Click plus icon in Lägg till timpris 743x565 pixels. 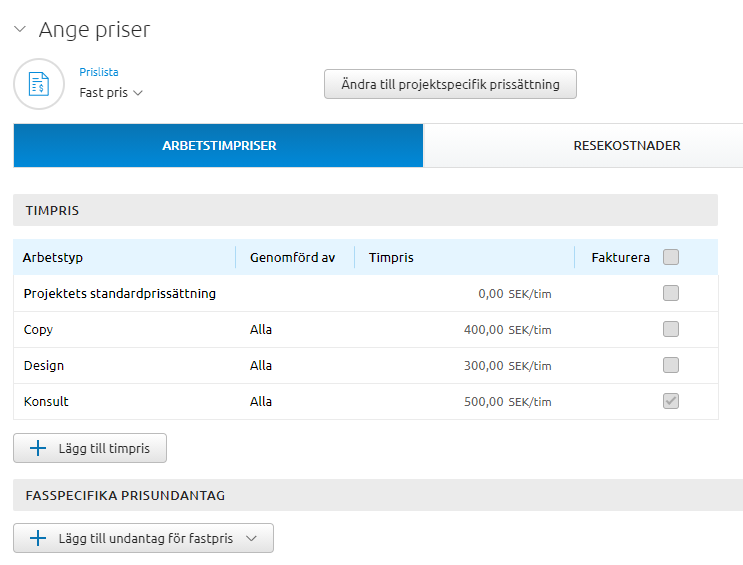click(39, 449)
